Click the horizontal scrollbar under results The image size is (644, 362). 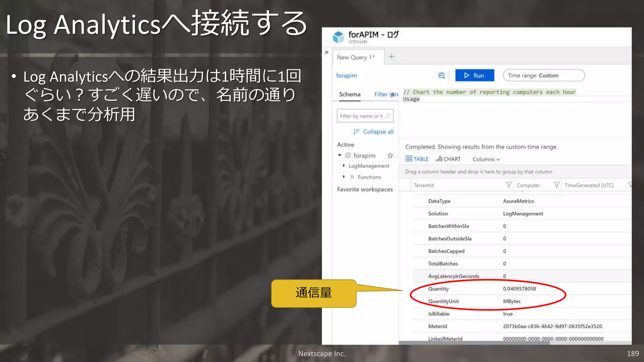[474, 343]
